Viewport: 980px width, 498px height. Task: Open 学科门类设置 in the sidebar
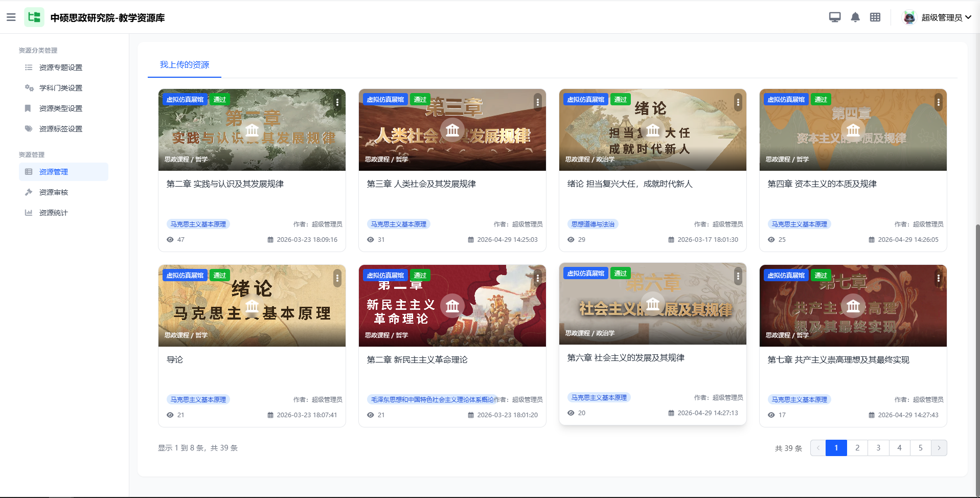[61, 88]
